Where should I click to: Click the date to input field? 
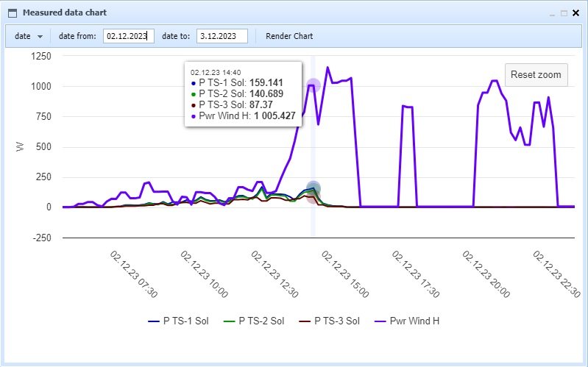(222, 36)
